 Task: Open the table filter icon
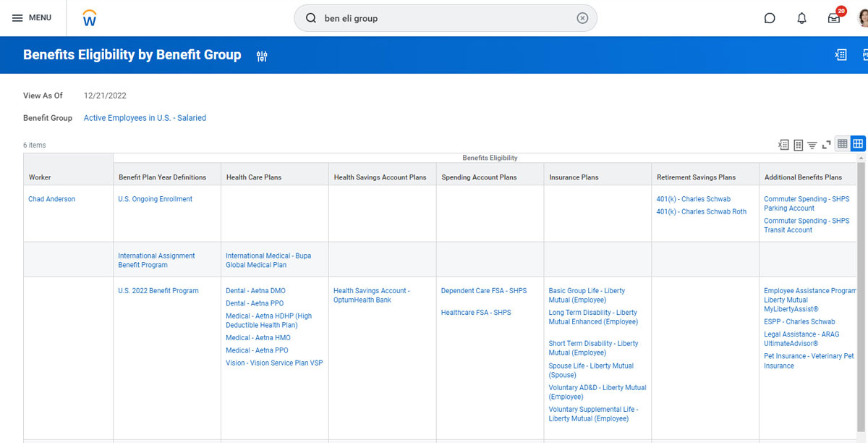[812, 145]
